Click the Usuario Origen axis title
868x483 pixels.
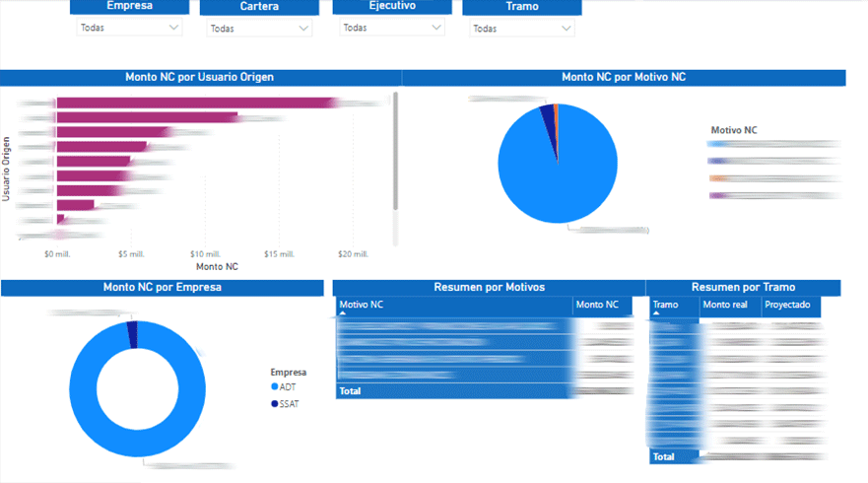[6, 169]
